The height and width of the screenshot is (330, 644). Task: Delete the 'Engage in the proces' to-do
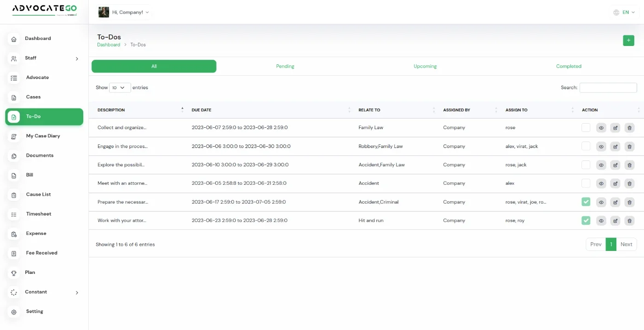coord(629,147)
